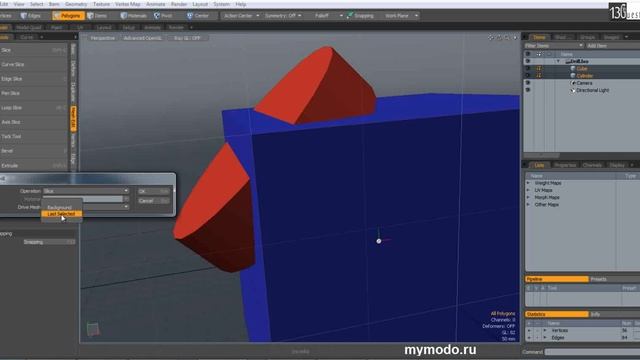
Task: Open the Texture menu
Action: tap(101, 4)
